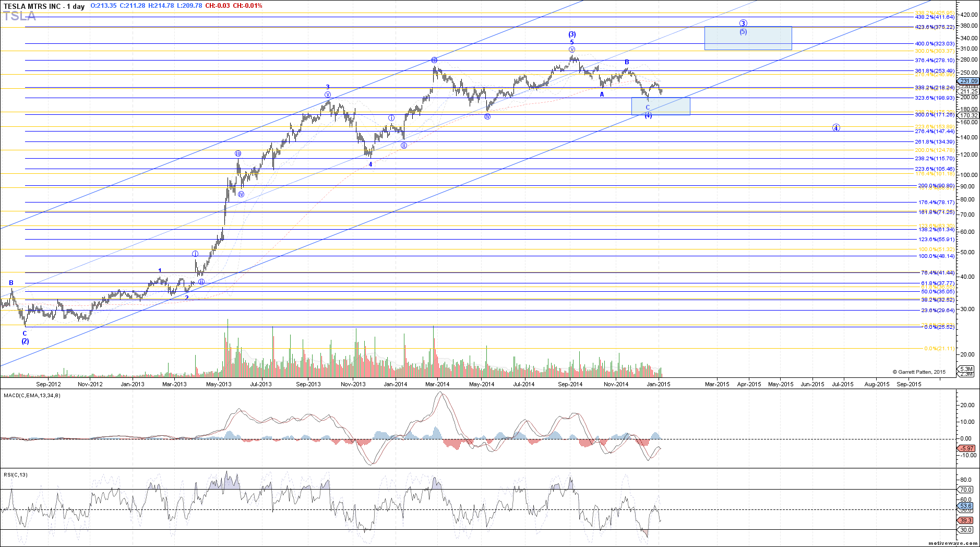Click the C:211.28 close price readout

coord(132,6)
